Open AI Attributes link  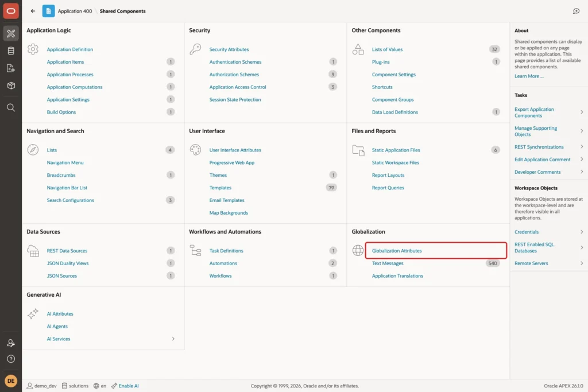(60, 314)
